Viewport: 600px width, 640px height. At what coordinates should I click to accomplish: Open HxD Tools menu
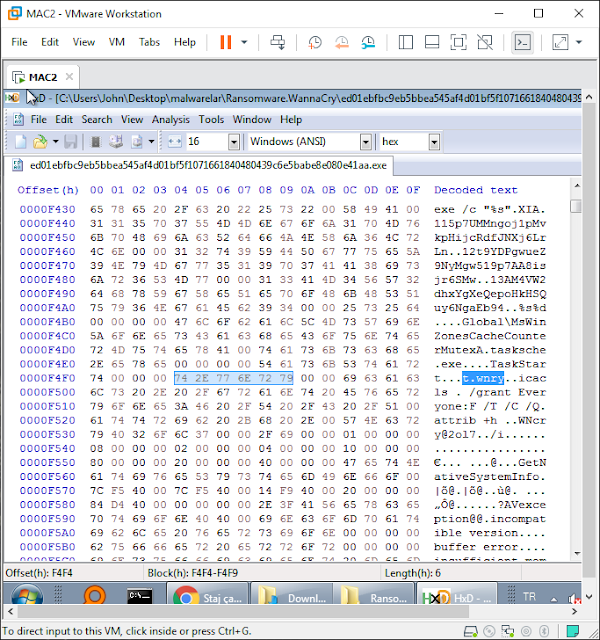pos(211,120)
